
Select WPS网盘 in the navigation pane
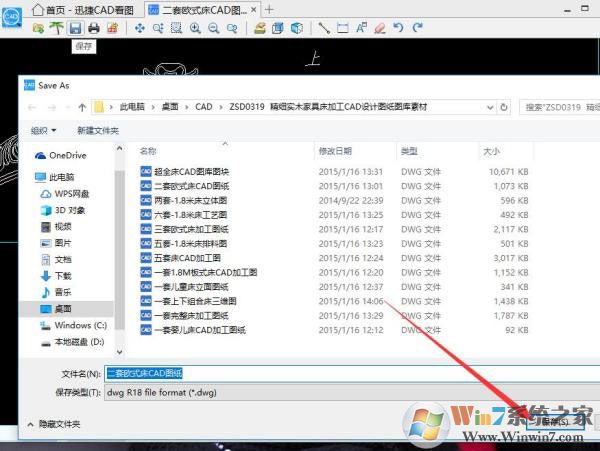pyautogui.click(x=65, y=194)
